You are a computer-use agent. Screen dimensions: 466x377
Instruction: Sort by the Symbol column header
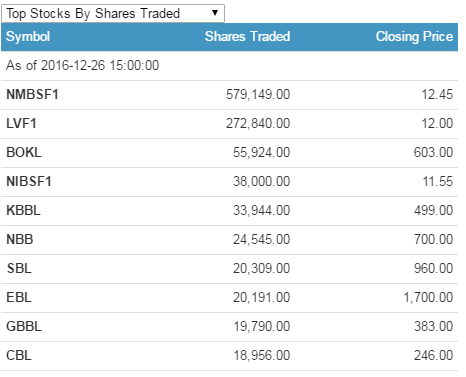(28, 37)
